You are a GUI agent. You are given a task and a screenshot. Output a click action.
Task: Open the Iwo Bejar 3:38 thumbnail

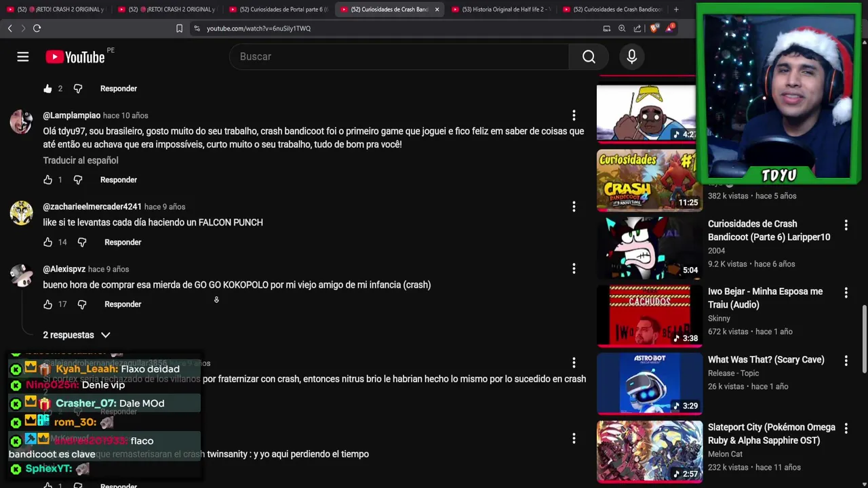(x=650, y=316)
